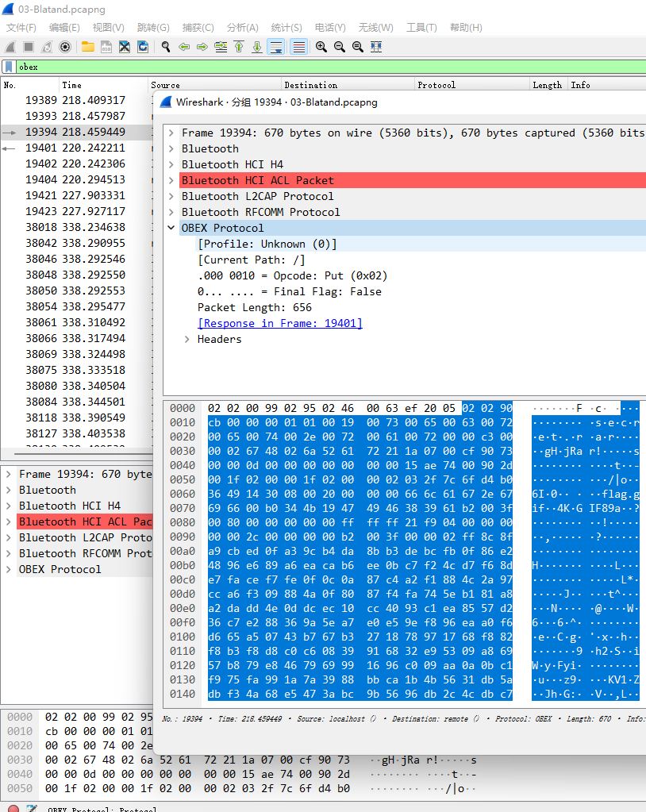
Task: Follow the Response in Frame: 19401 link
Action: click(x=280, y=324)
